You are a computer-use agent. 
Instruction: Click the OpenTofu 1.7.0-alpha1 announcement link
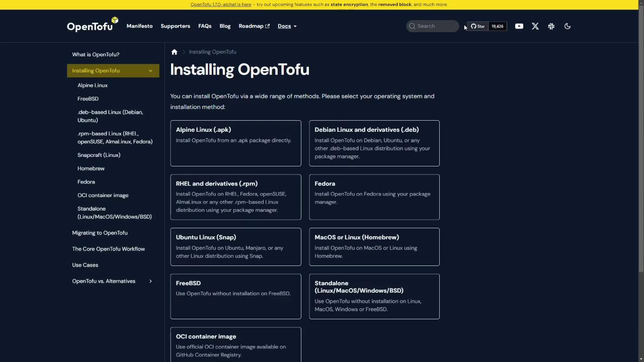221,5
